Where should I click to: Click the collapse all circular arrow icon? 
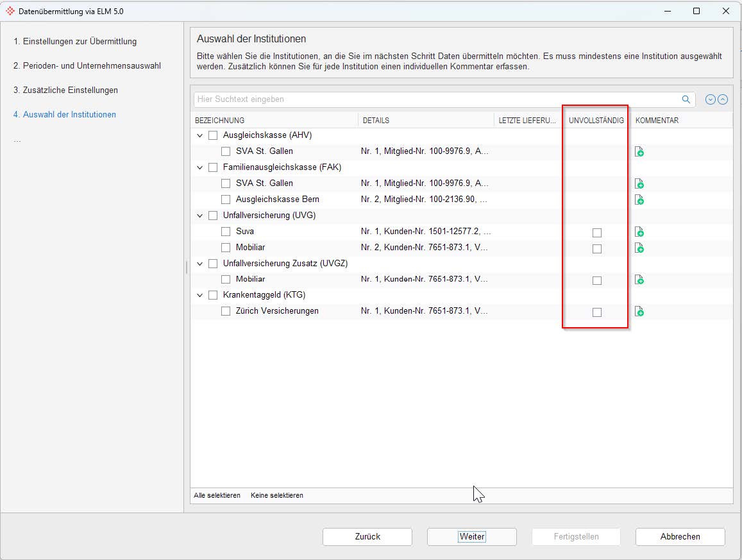tap(723, 99)
